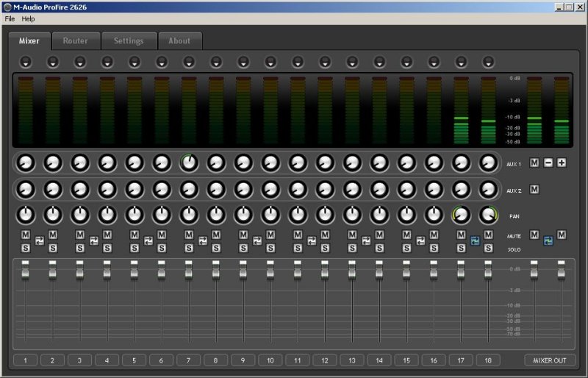Mute channel 1
Screen dimensions: 588x378
coord(26,235)
